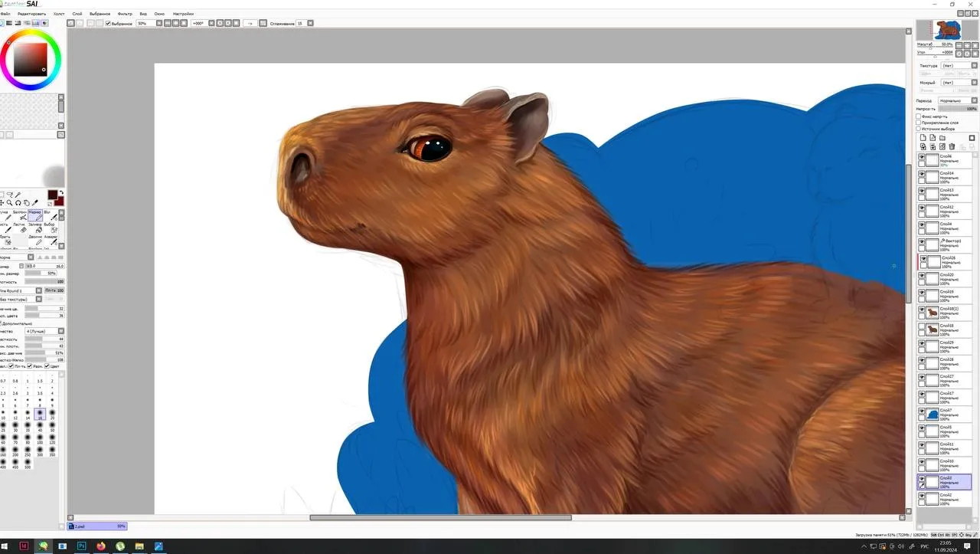The height and width of the screenshot is (554, 980).
Task: Open the Файл menu
Action: click(6, 14)
